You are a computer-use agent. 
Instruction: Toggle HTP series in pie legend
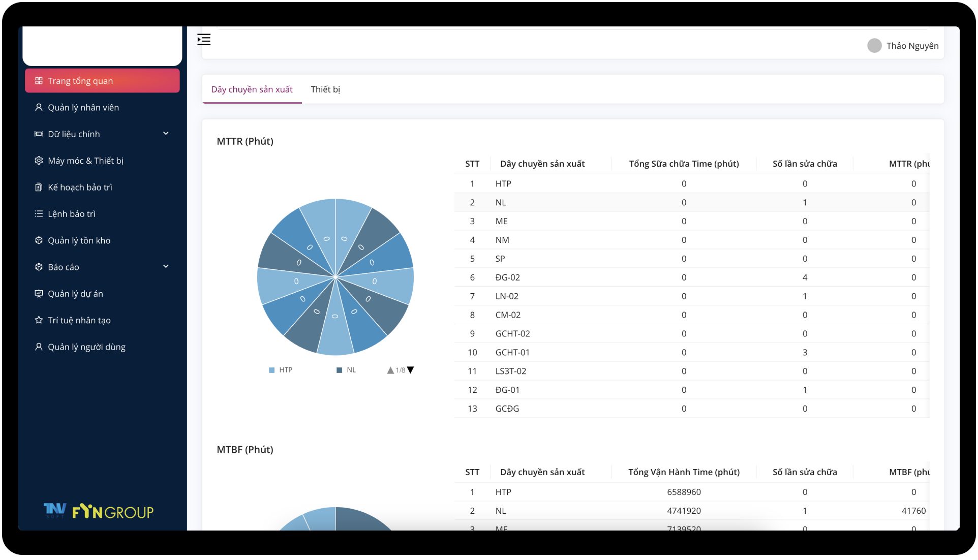click(281, 370)
